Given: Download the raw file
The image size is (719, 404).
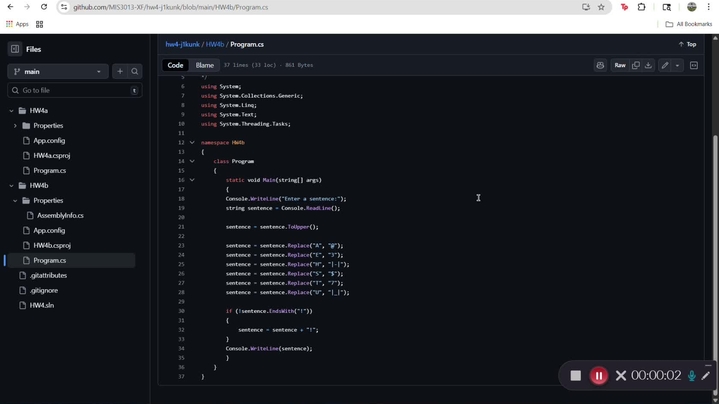Looking at the screenshot, I should tap(648, 65).
